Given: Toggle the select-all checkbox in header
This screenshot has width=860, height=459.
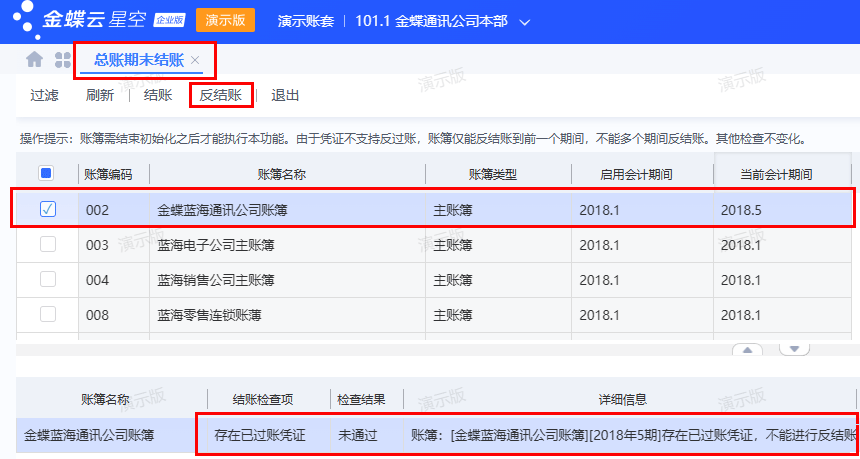Looking at the screenshot, I should [x=47, y=174].
